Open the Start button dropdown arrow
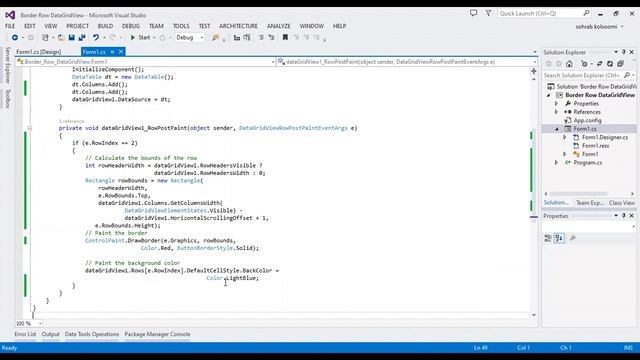640x360 pixels. click(154, 38)
